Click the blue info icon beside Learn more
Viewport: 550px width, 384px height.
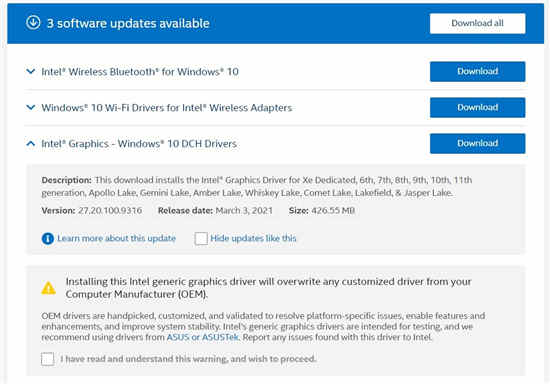point(48,238)
